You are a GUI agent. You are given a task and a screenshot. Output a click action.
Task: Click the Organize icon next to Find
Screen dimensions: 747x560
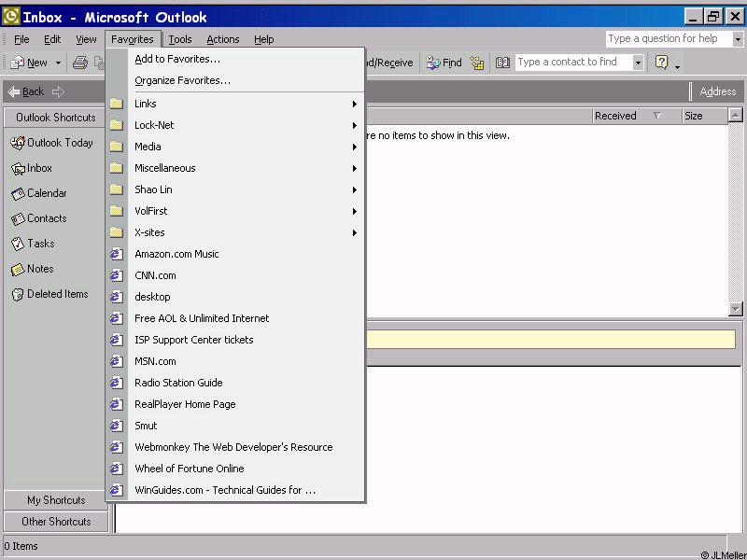[477, 63]
